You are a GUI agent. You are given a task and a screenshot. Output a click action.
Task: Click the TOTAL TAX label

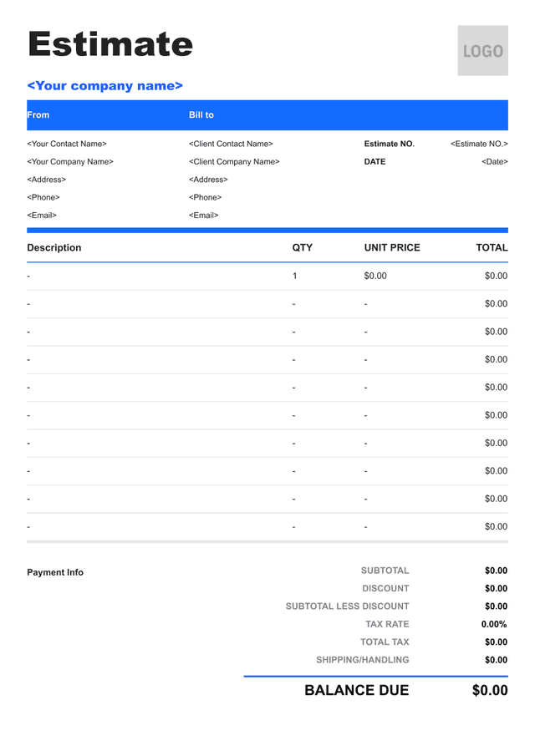point(385,642)
